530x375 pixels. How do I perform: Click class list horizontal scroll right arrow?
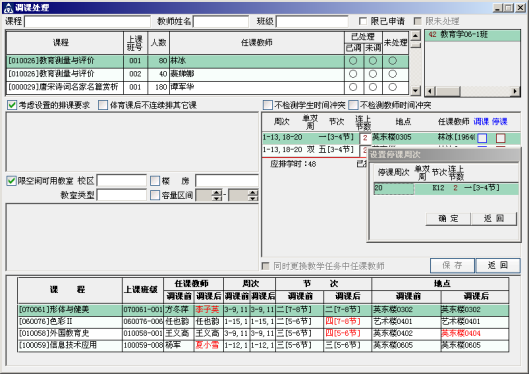click(x=515, y=91)
